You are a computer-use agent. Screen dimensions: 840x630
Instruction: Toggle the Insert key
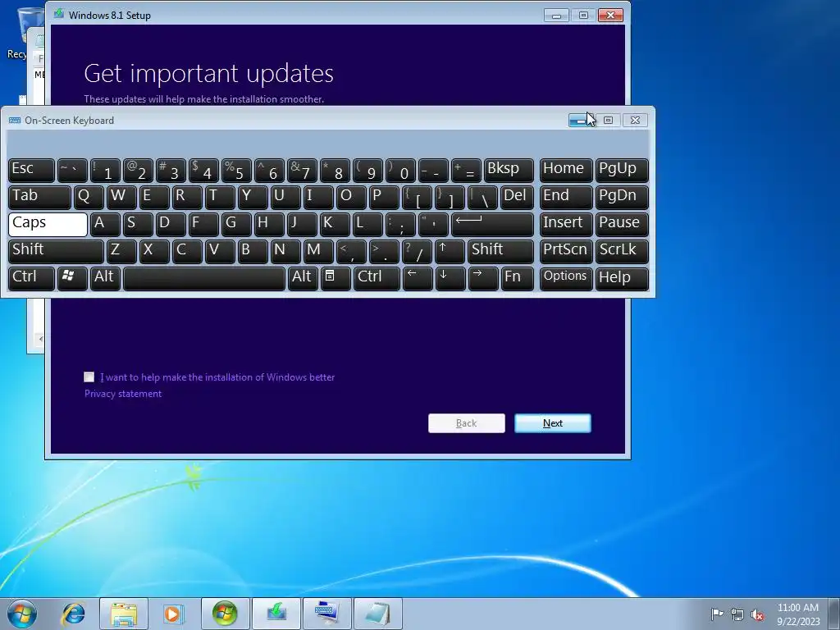click(566, 224)
